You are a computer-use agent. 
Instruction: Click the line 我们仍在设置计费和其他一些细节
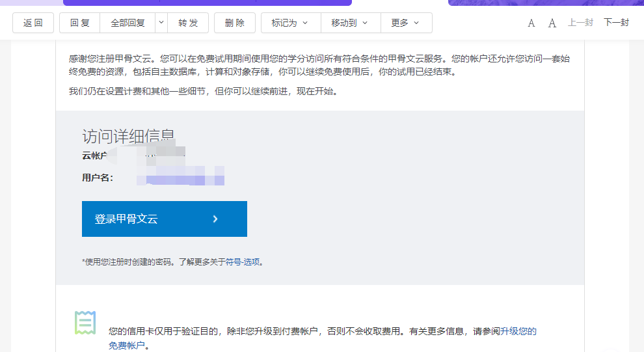[204, 91]
